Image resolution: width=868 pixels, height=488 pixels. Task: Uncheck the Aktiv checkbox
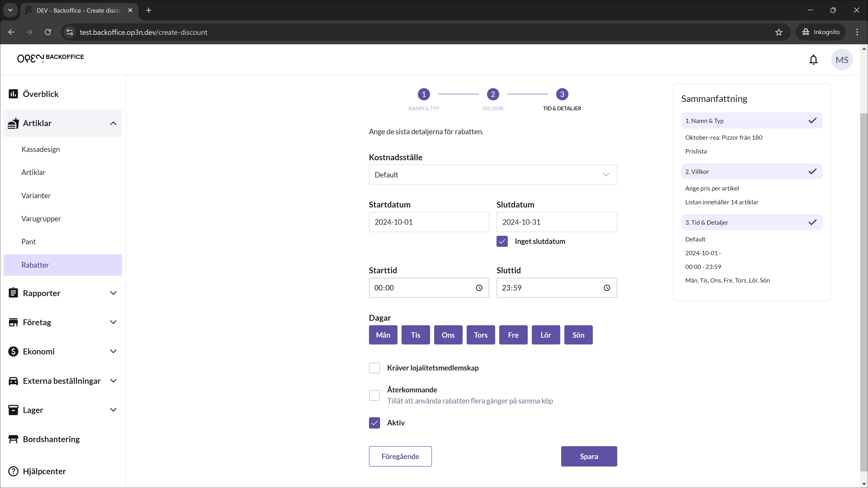click(374, 423)
